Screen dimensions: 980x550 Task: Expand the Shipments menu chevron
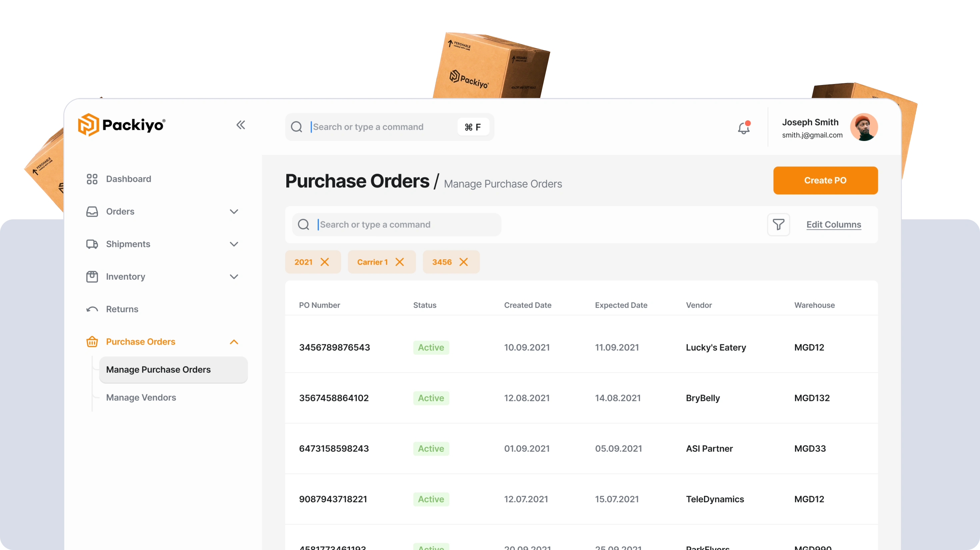[234, 244]
